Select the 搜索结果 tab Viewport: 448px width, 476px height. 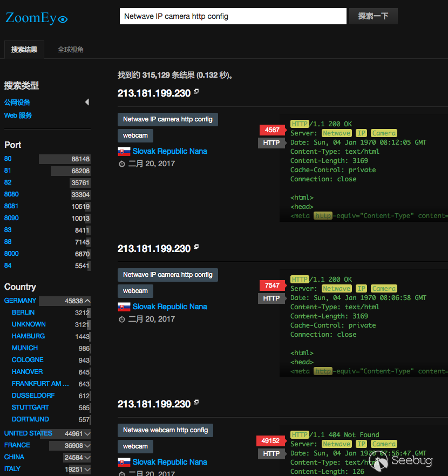(24, 50)
